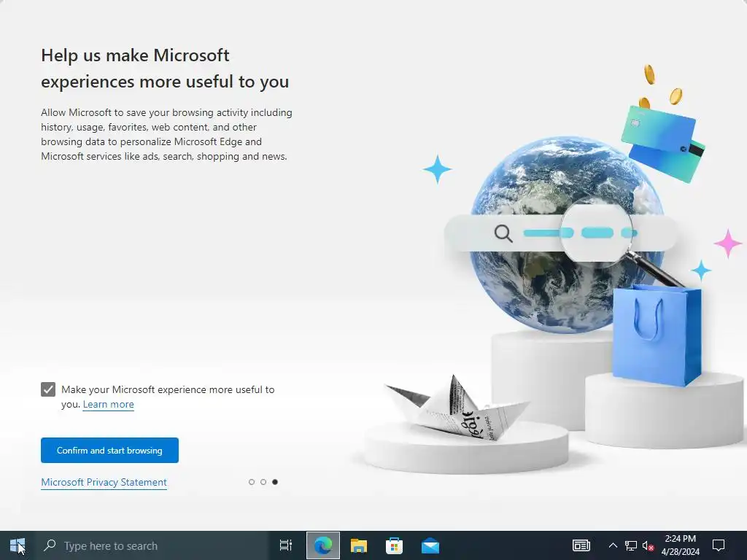
Task: Open the clock showing 2:24 PM
Action: point(681,545)
